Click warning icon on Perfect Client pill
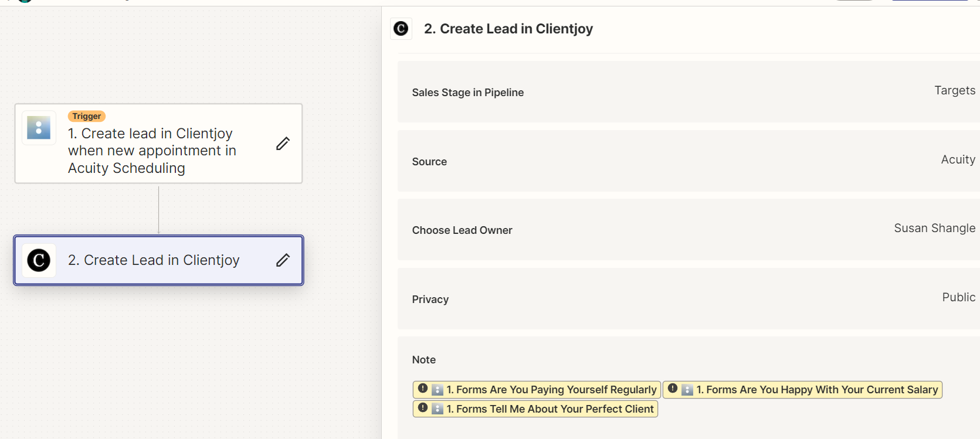The width and height of the screenshot is (980, 439). [x=423, y=408]
